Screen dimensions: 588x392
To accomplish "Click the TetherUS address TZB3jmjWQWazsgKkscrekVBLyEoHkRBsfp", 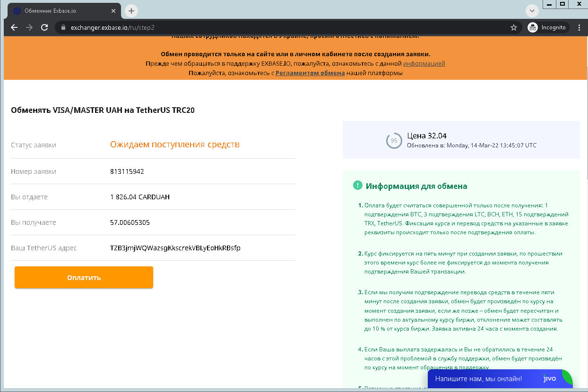I will click(x=175, y=248).
